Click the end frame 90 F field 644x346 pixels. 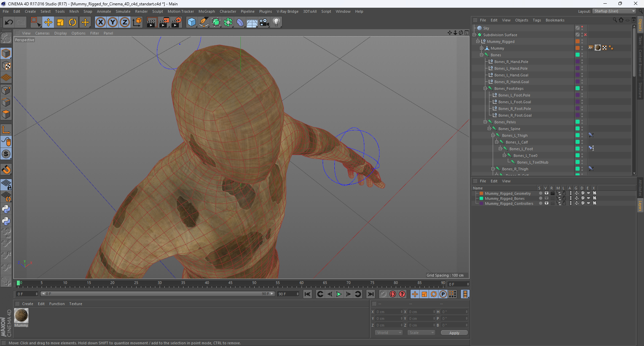pyautogui.click(x=288, y=294)
